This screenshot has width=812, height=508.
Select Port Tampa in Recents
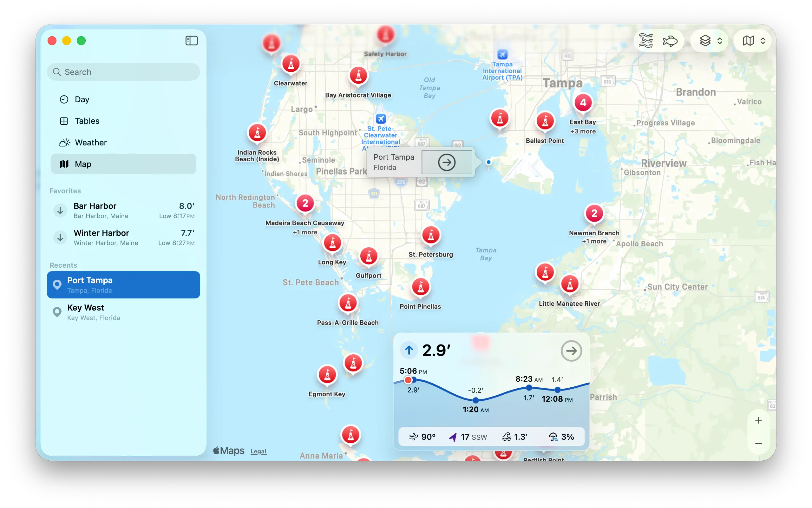[x=123, y=285]
